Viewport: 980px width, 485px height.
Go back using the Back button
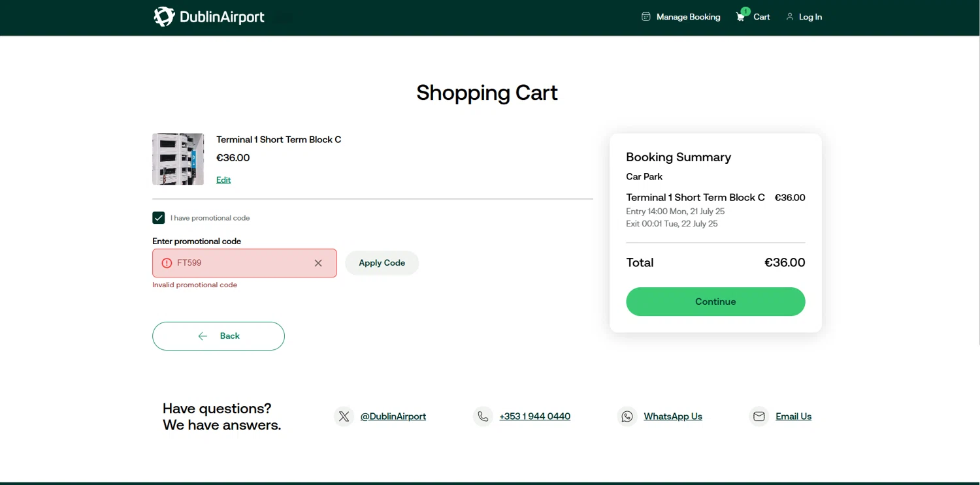coord(218,336)
